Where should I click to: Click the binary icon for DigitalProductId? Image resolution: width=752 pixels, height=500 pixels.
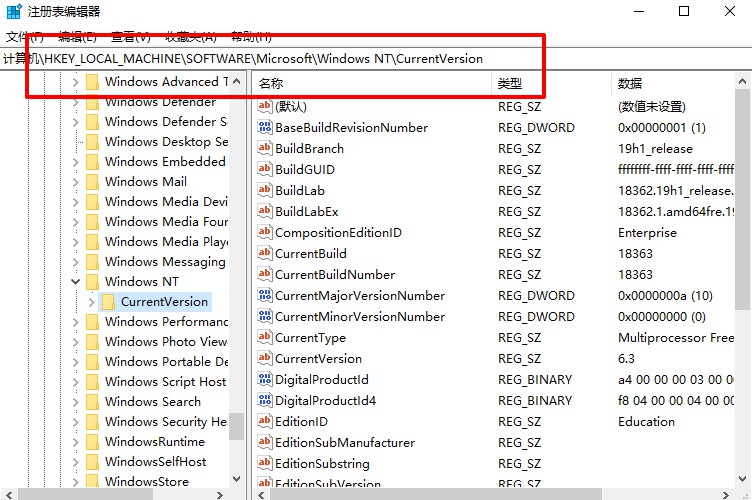point(265,379)
